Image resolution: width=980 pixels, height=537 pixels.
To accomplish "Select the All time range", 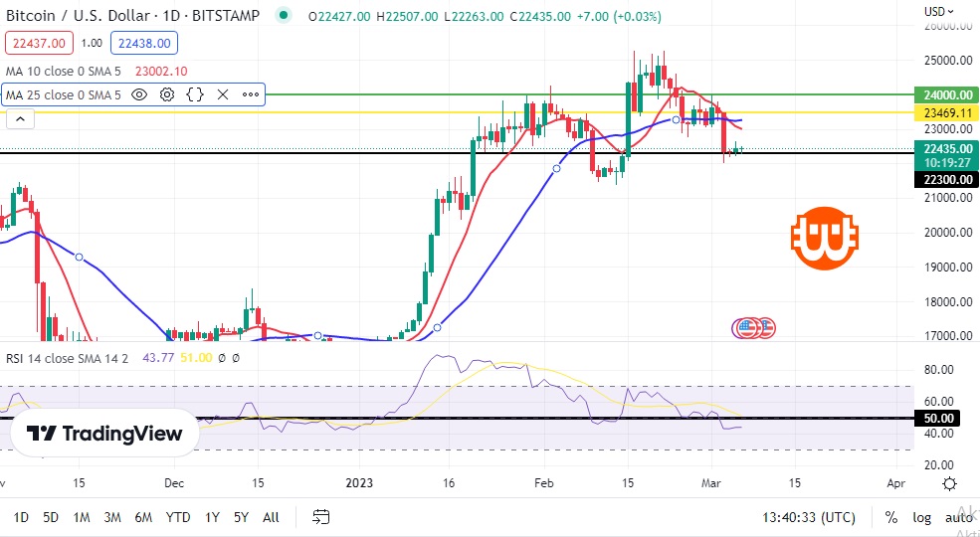I will click(x=271, y=517).
